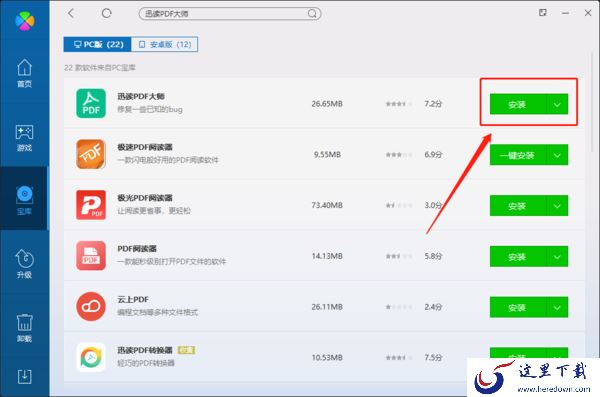Click the 修复一些已知的bug description text
The height and width of the screenshot is (397, 600).
pos(150,109)
